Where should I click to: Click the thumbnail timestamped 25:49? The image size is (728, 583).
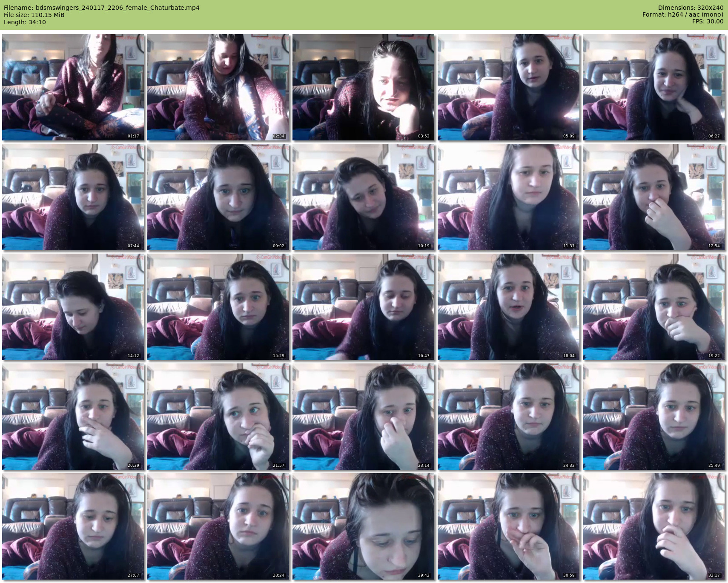[x=654, y=417]
